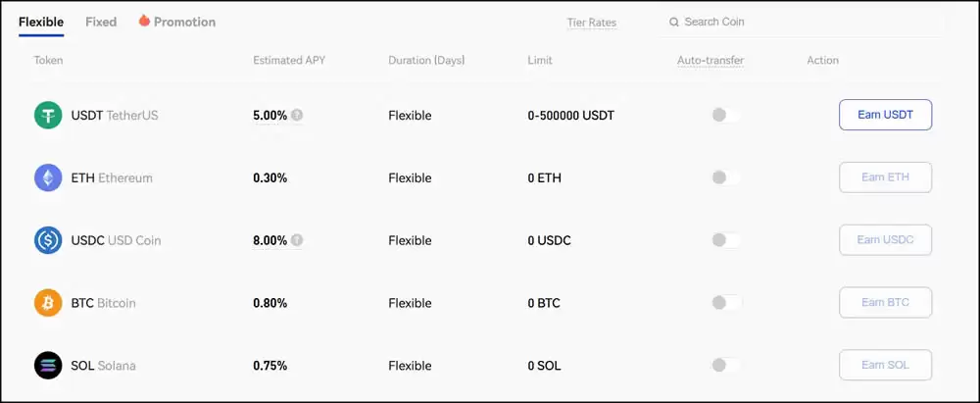This screenshot has height=403, width=980.
Task: Click the Bitcoin coin icon
Action: 48,303
